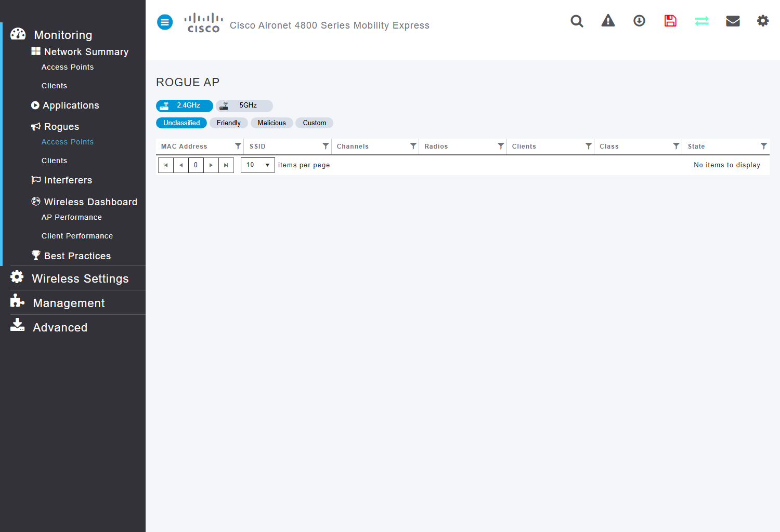
Task: Sort by the Channels column header
Action: [353, 147]
